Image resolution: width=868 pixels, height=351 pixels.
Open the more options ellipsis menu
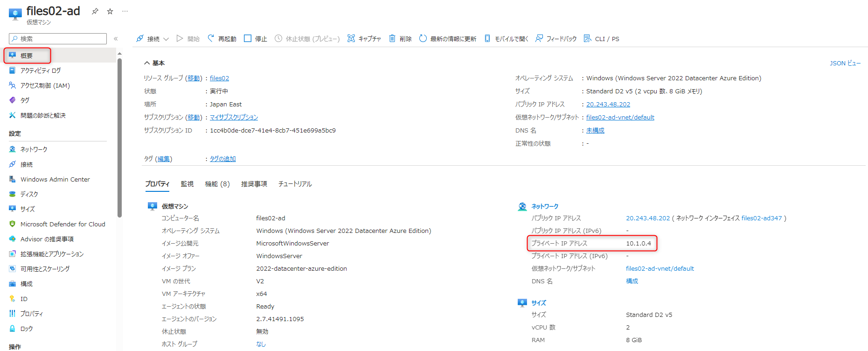click(x=125, y=11)
